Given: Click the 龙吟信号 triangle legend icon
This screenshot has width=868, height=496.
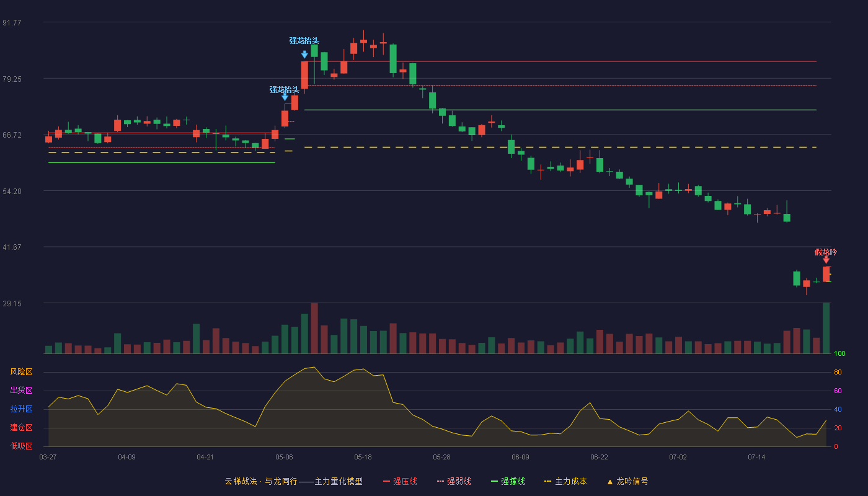Looking at the screenshot, I should 609,482.
